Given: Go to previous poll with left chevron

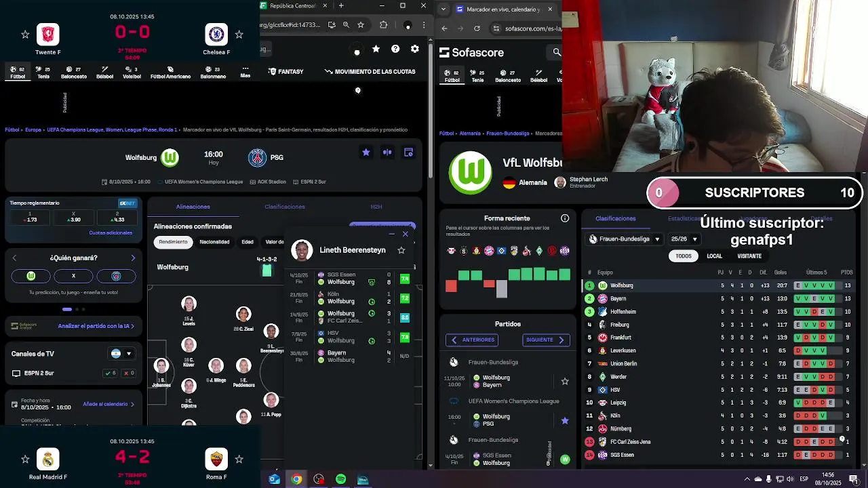Looking at the screenshot, I should [x=14, y=258].
